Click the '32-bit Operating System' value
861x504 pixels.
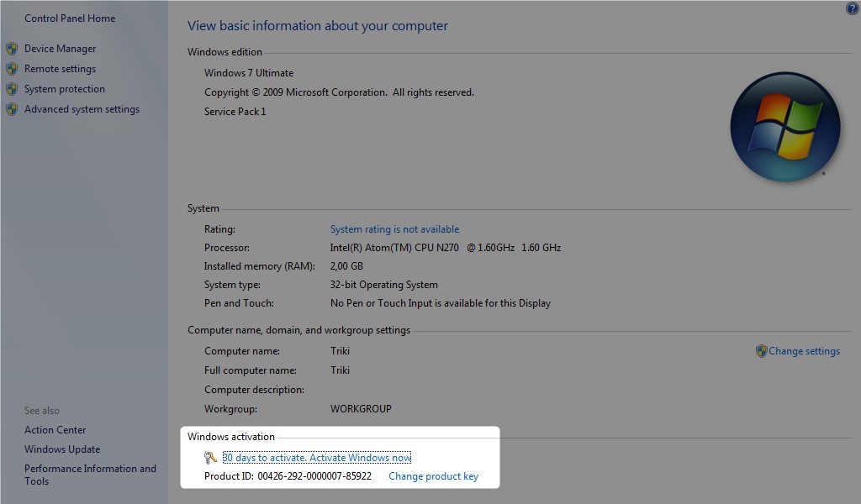point(383,285)
